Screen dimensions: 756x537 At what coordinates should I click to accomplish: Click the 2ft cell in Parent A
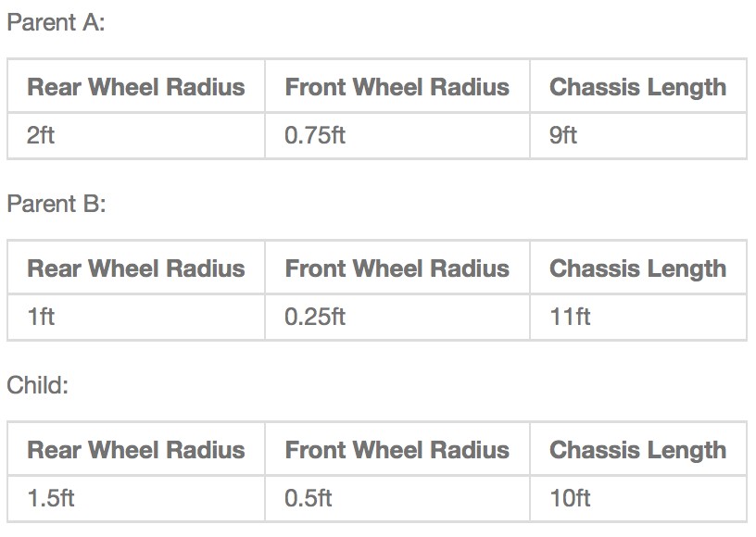(x=41, y=135)
